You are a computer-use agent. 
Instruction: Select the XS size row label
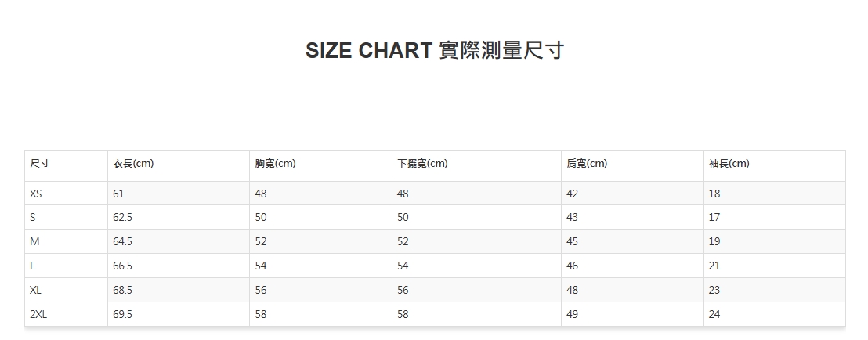point(36,194)
